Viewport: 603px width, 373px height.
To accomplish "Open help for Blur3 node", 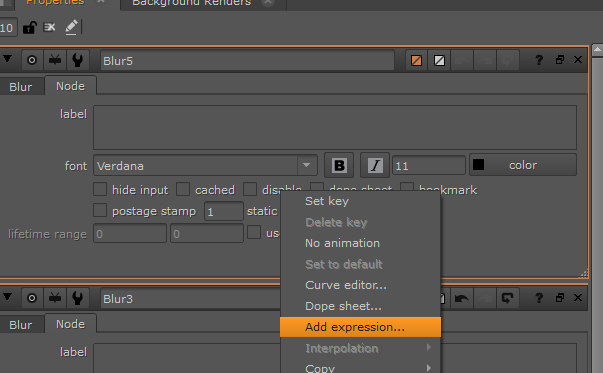I will [x=539, y=298].
